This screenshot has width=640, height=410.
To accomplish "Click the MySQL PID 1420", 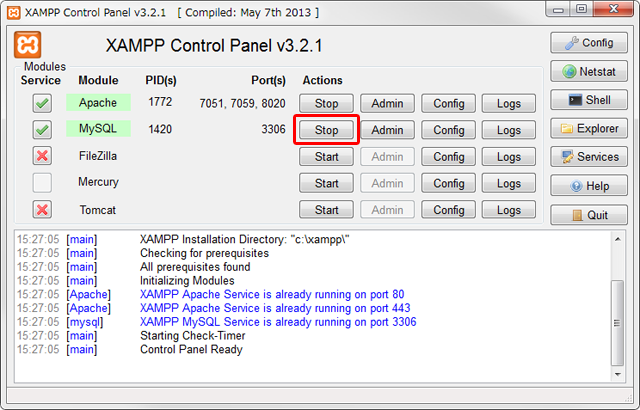I will click(160, 129).
